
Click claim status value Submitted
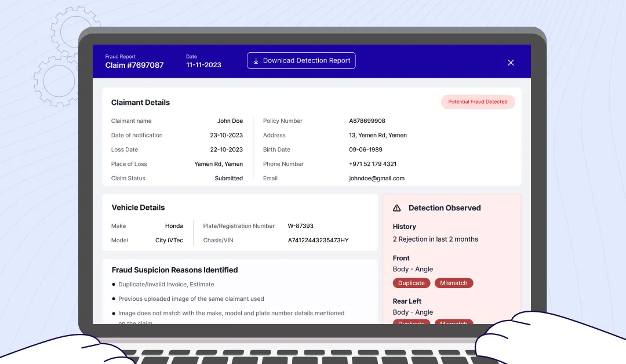tap(229, 179)
